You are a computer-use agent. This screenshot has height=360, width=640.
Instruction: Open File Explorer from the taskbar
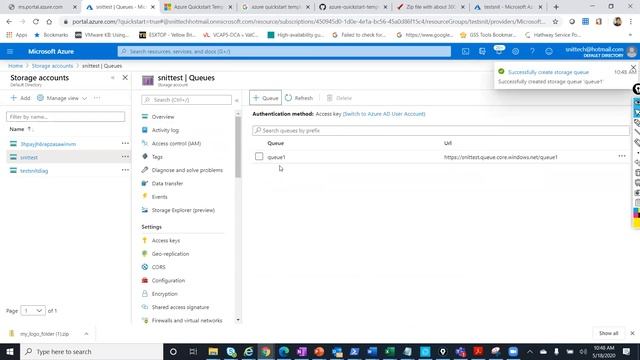click(213, 351)
